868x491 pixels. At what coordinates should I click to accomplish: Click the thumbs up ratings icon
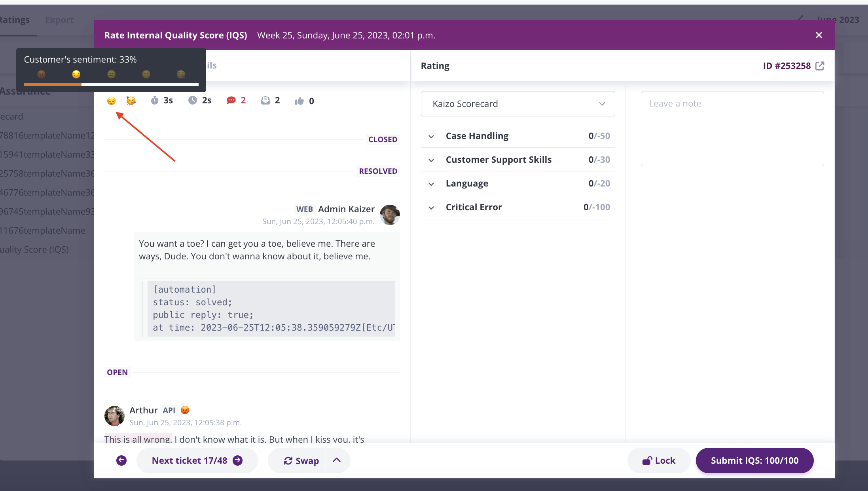pos(299,101)
